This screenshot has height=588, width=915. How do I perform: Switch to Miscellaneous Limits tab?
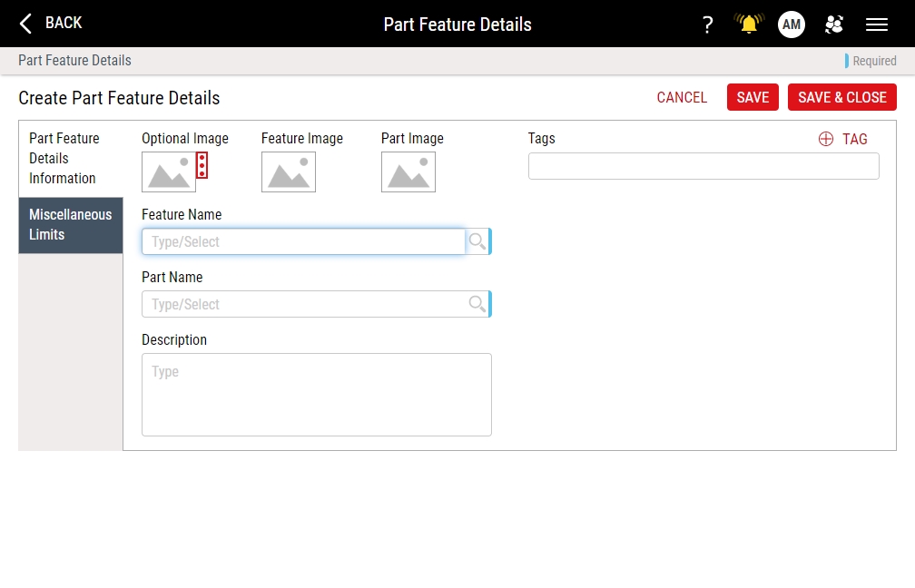tap(71, 225)
